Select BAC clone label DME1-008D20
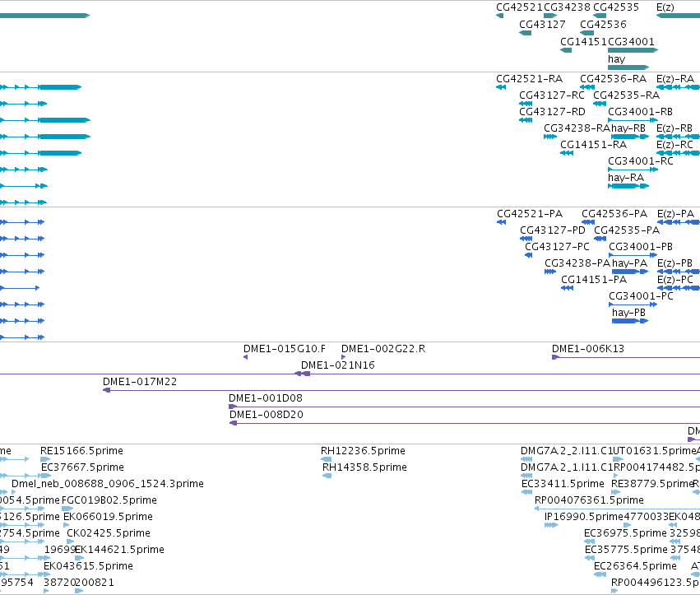Viewport: 700px width, 595px height. (x=267, y=415)
